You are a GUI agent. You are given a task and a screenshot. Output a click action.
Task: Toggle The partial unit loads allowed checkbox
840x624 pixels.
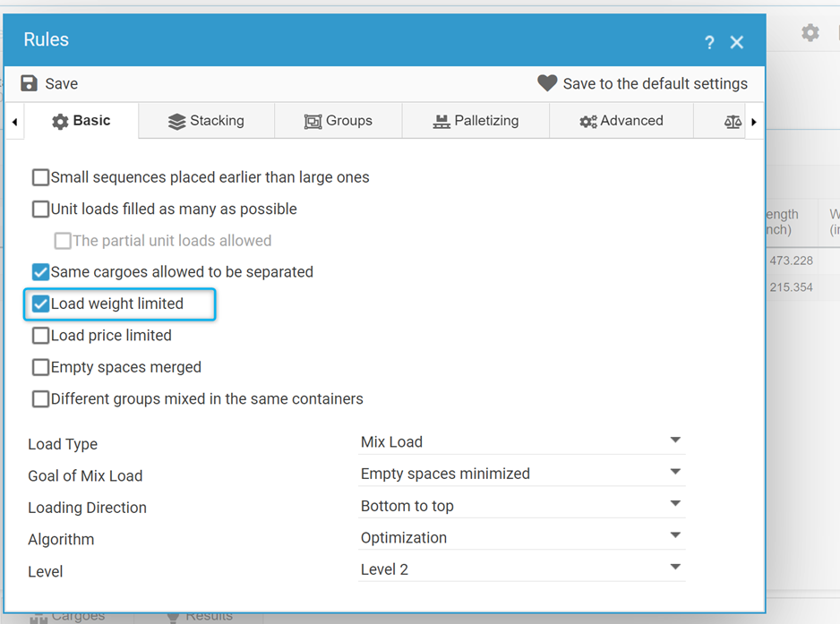coord(63,241)
